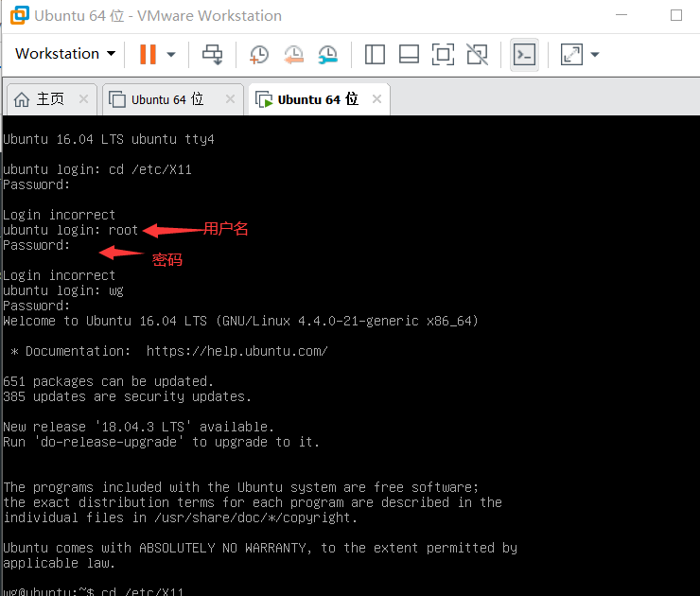
Task: Toggle the thumbnail bar view icon
Action: [409, 55]
